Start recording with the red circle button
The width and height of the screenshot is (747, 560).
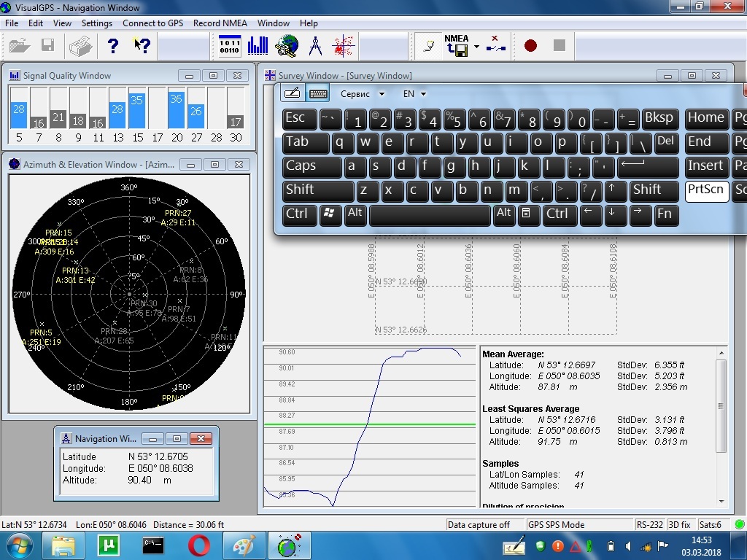click(x=530, y=46)
